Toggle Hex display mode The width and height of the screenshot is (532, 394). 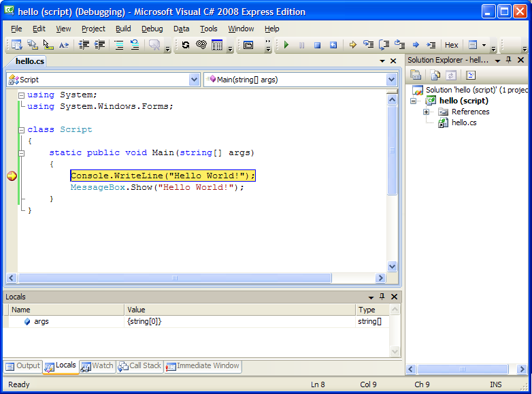click(x=451, y=45)
